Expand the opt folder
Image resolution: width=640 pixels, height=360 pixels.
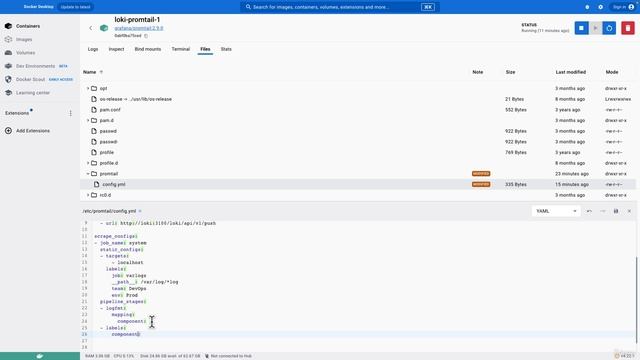[x=88, y=88]
